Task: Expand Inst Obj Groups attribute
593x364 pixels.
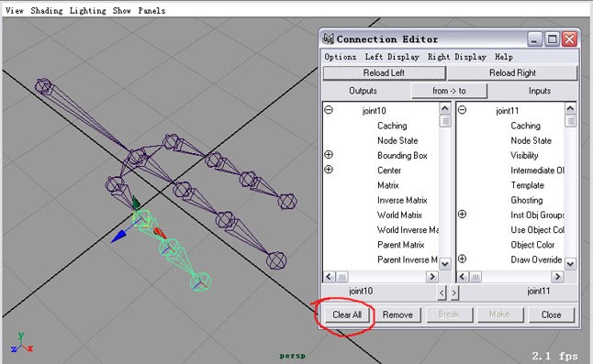Action: pos(462,215)
